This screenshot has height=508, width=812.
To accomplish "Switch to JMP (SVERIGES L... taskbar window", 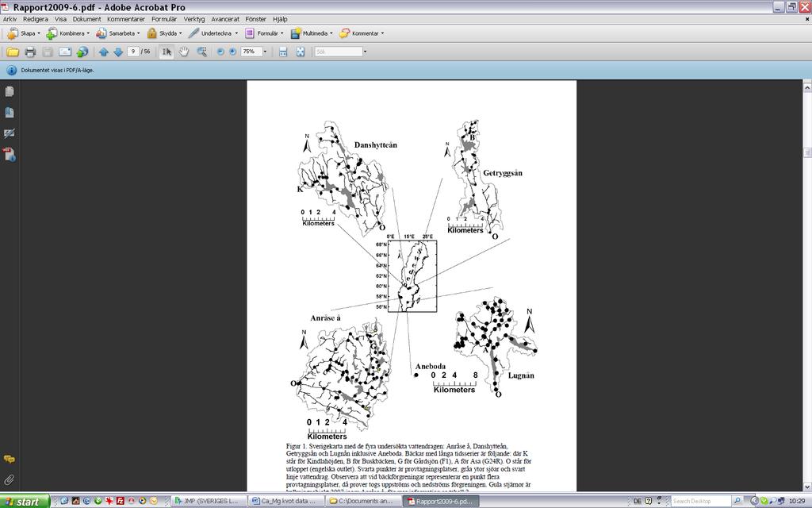I will [x=209, y=502].
